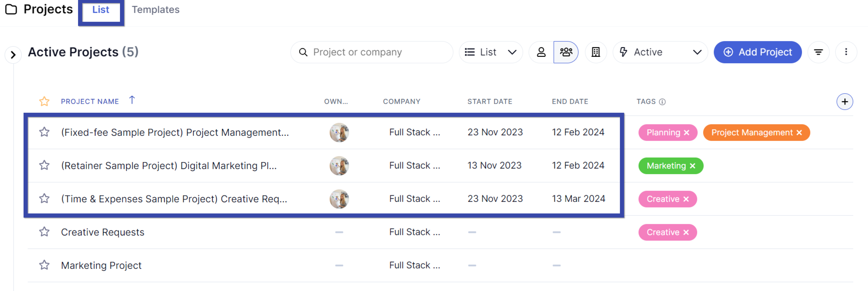
Task: Click the Projects folder icon
Action: [x=11, y=9]
